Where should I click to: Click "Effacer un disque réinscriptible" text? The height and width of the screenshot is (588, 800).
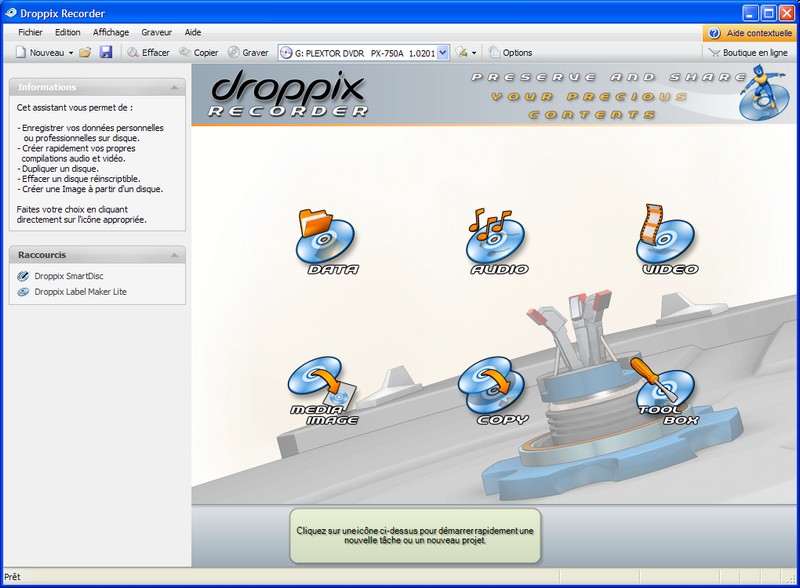(x=79, y=179)
